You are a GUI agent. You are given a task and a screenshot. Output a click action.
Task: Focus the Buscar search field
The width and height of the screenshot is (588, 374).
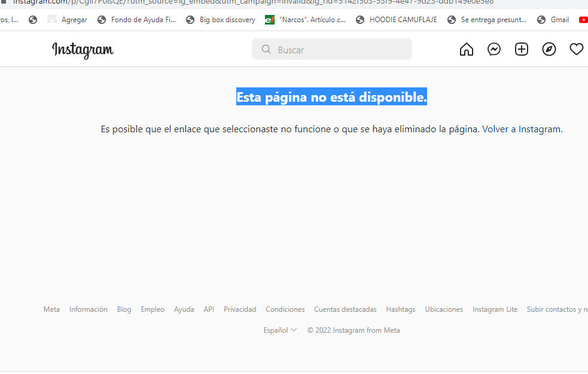click(x=332, y=49)
